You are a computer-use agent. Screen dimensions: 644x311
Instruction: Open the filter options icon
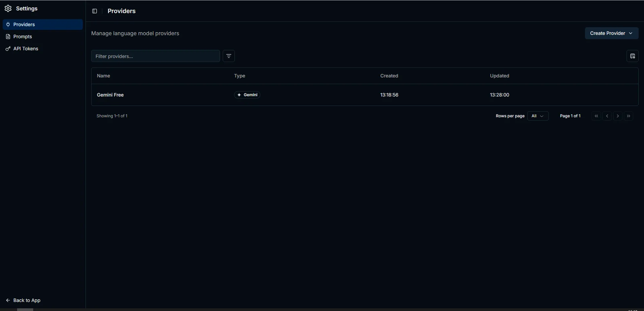click(x=229, y=56)
